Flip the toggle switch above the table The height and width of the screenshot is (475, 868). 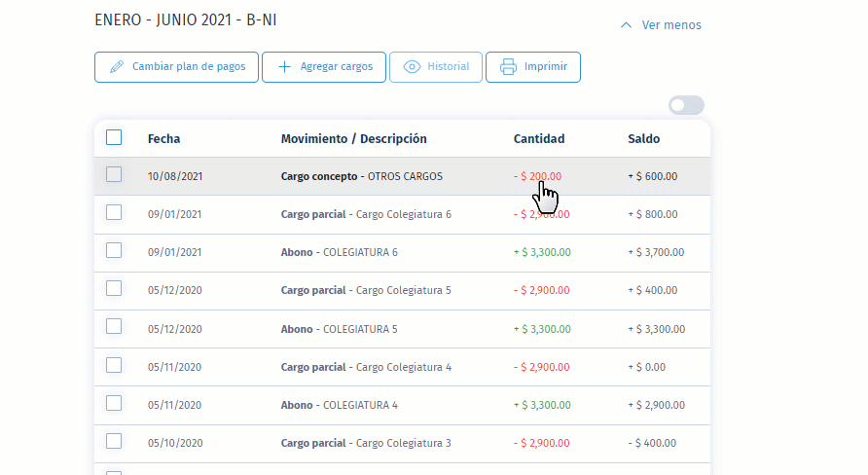[686, 105]
